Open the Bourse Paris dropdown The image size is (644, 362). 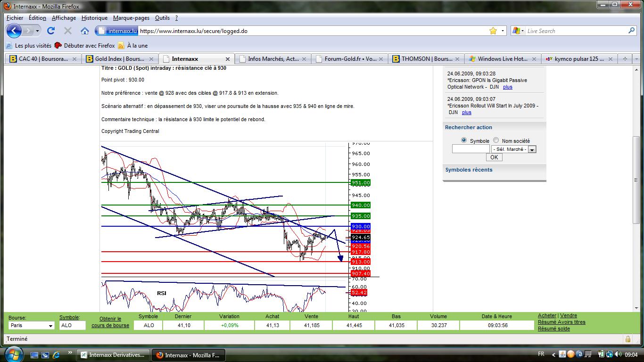[32, 325]
